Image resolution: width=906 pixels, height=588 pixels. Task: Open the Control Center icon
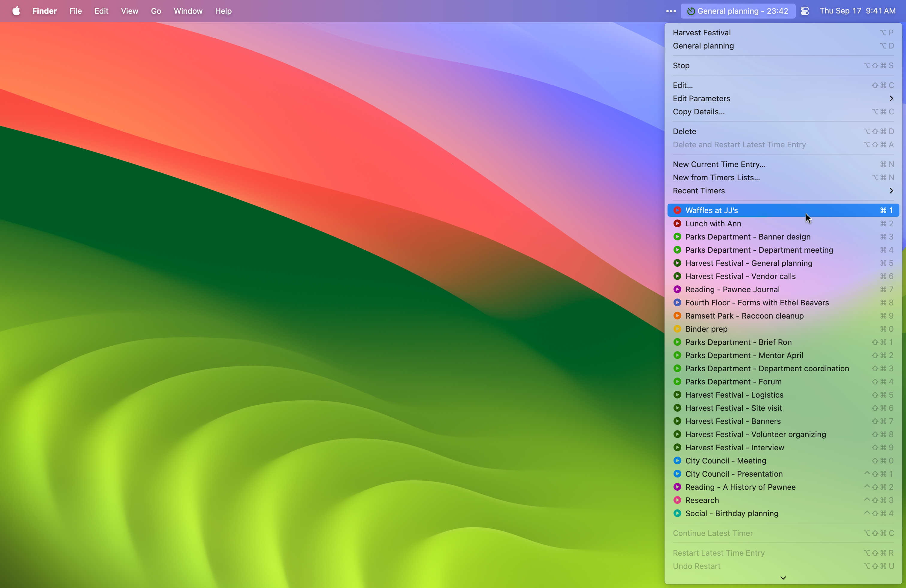click(x=804, y=11)
